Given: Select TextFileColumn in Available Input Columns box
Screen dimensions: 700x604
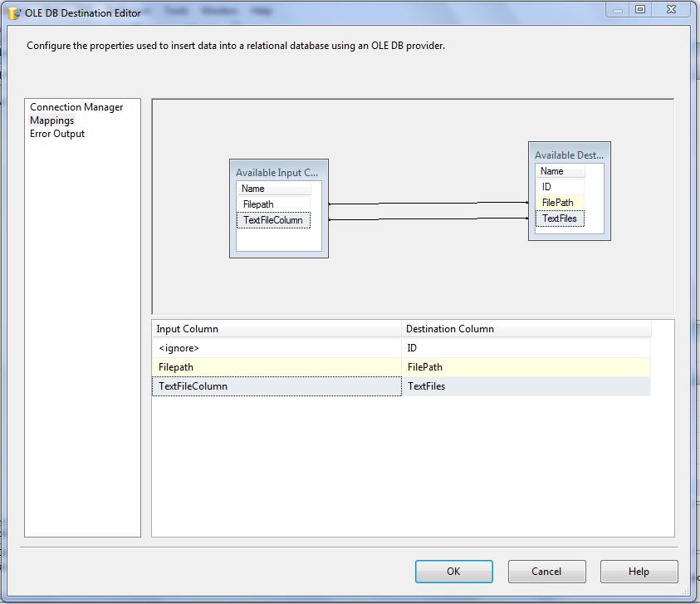Looking at the screenshot, I should 273,220.
